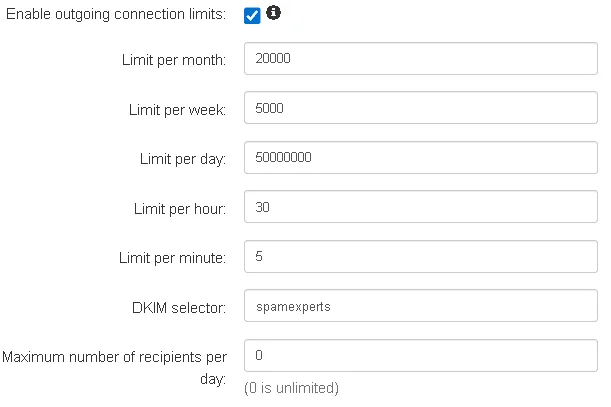Click the Limit per month input field
The height and width of the screenshot is (407, 611).
pos(421,58)
